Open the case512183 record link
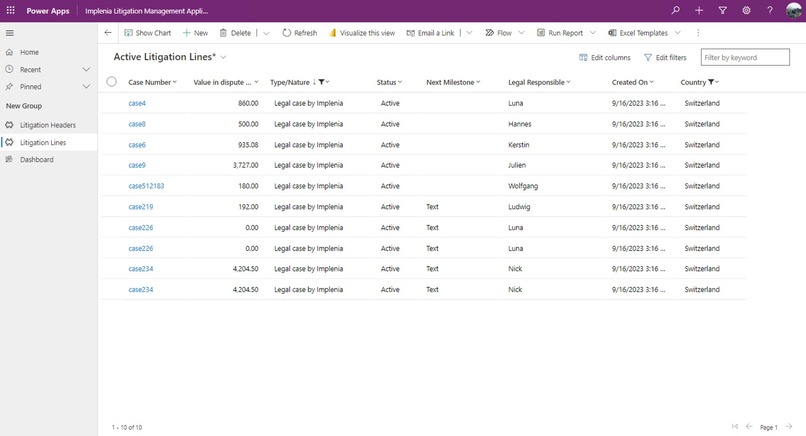Image resolution: width=806 pixels, height=436 pixels. [x=146, y=186]
